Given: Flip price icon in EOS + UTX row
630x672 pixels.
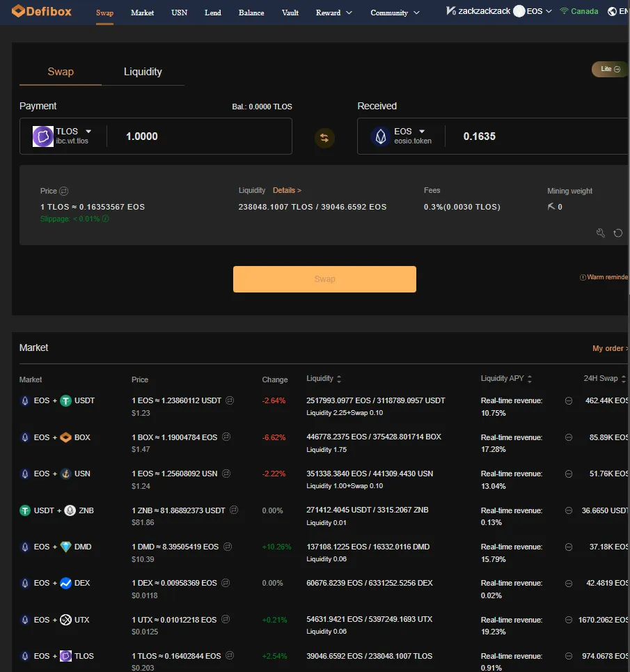Looking at the screenshot, I should (226, 619).
